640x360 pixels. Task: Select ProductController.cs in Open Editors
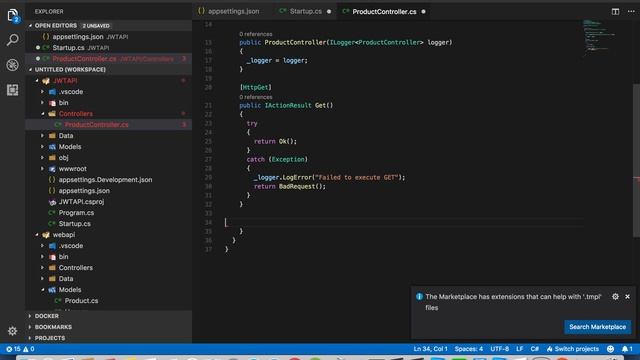[109, 58]
